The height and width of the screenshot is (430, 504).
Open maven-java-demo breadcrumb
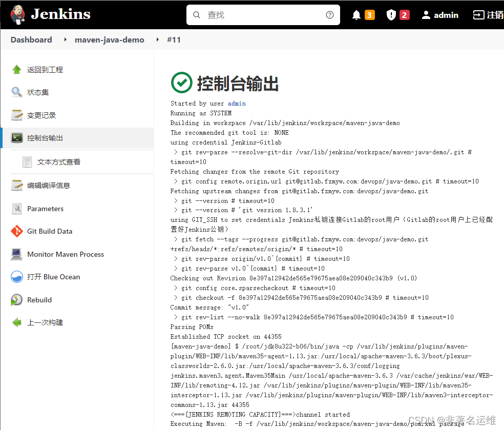[x=109, y=40]
